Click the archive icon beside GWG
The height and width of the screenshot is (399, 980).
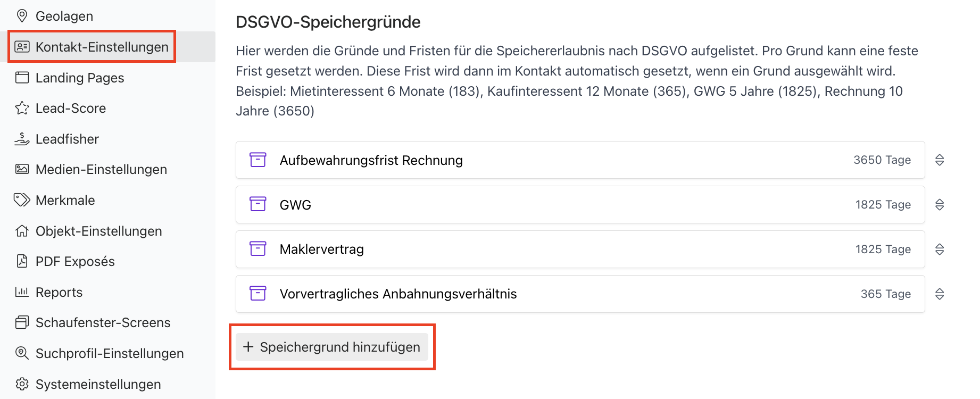258,204
